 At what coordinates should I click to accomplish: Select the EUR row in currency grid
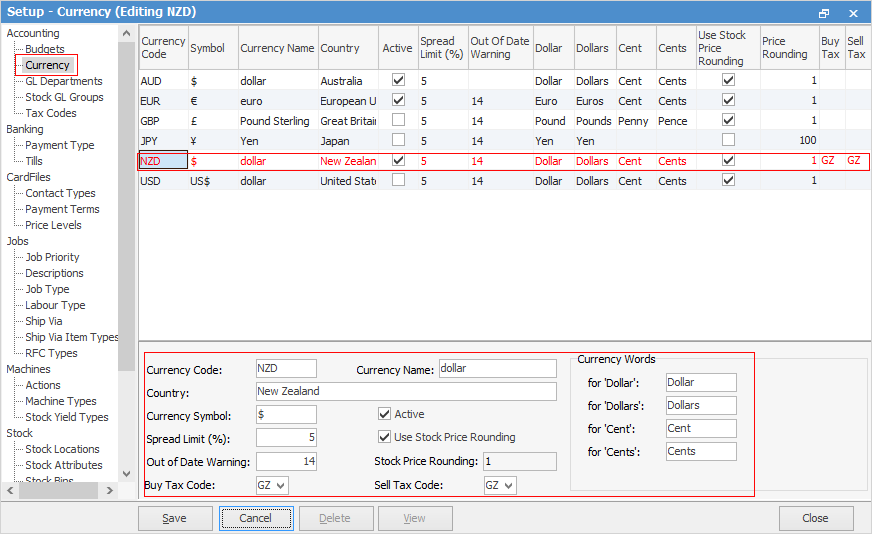click(x=162, y=101)
